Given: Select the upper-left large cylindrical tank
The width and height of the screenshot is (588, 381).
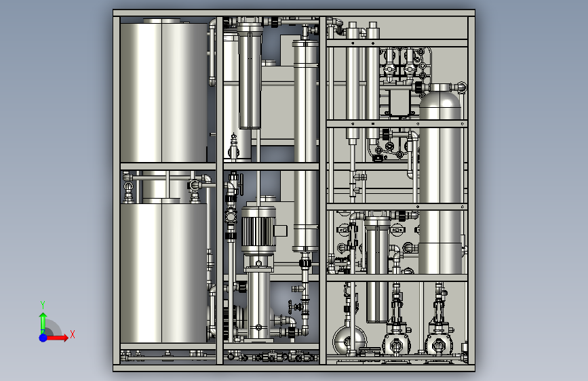Looking at the screenshot, I should (x=163, y=92).
